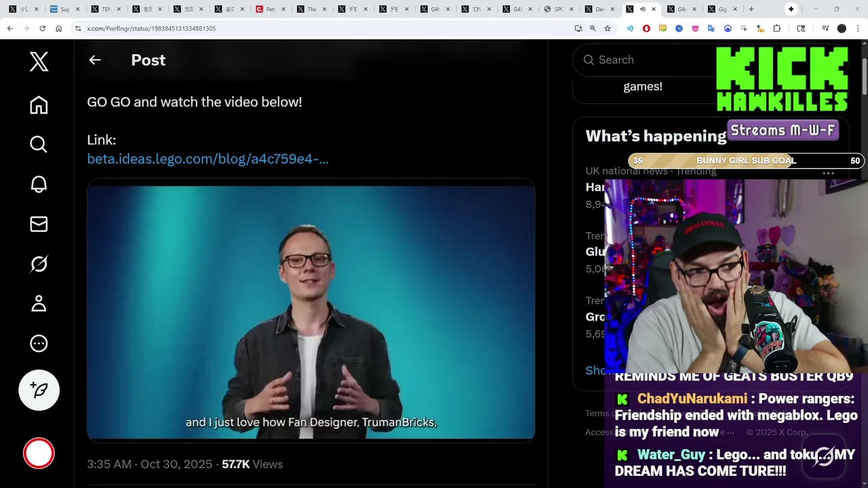Open Messages envelope icon

(x=39, y=224)
